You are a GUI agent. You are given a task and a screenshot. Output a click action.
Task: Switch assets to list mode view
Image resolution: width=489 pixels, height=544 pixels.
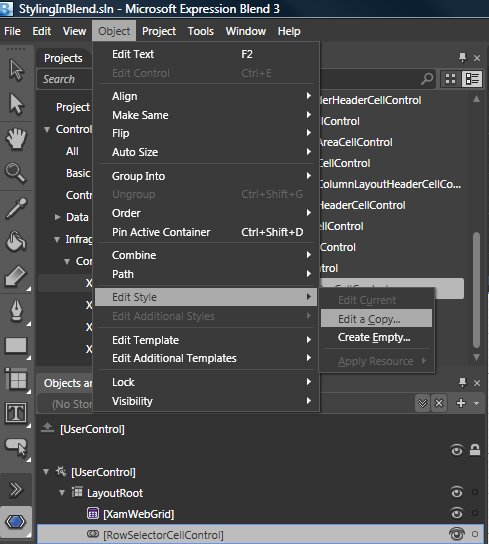coord(472,79)
